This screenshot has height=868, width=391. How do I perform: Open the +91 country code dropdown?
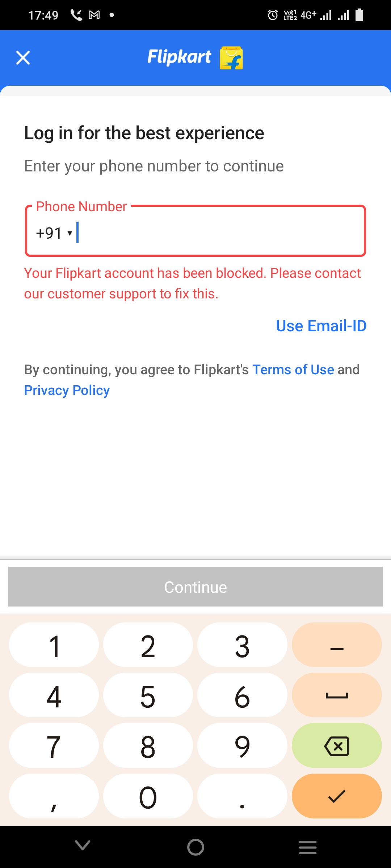[x=54, y=233]
